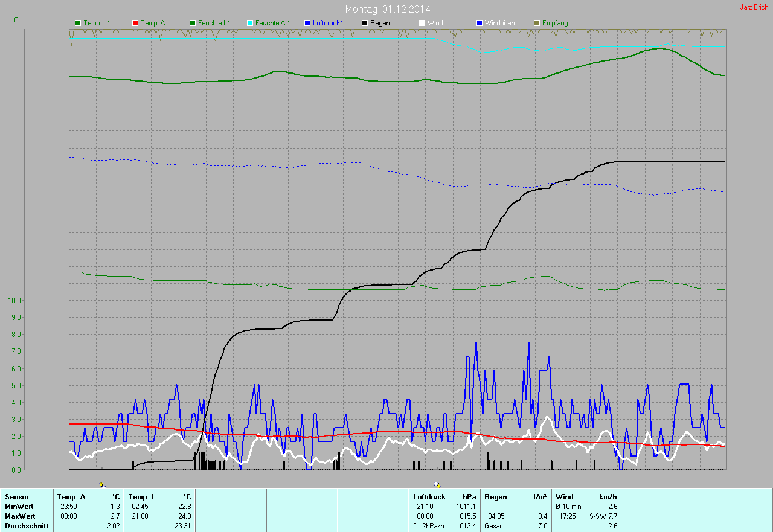Click the marker icon above Luftdruck column
The height and width of the screenshot is (532, 773).
(x=437, y=485)
